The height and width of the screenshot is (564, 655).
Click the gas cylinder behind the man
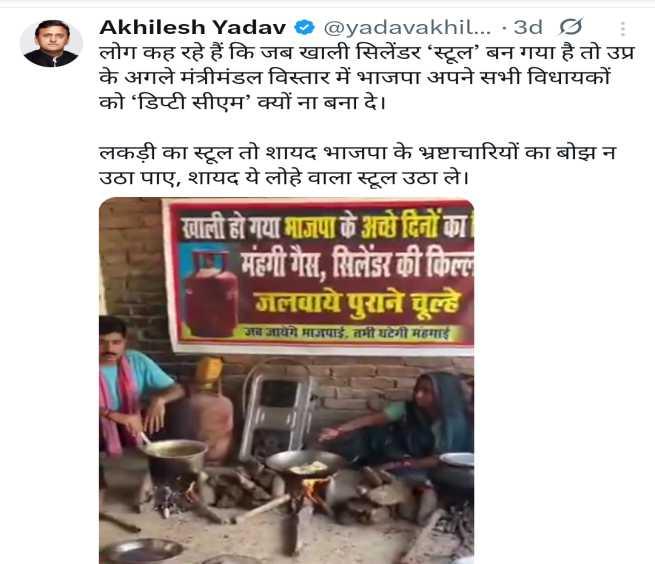tap(208, 407)
